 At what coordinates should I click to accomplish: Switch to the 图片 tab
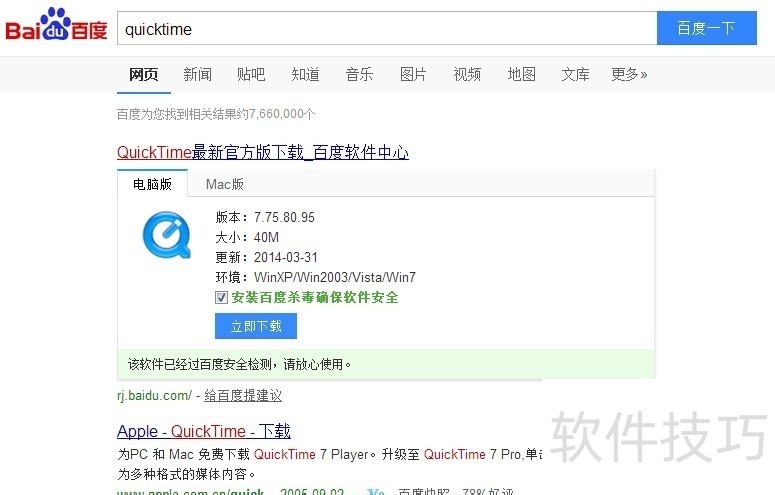[x=413, y=75]
